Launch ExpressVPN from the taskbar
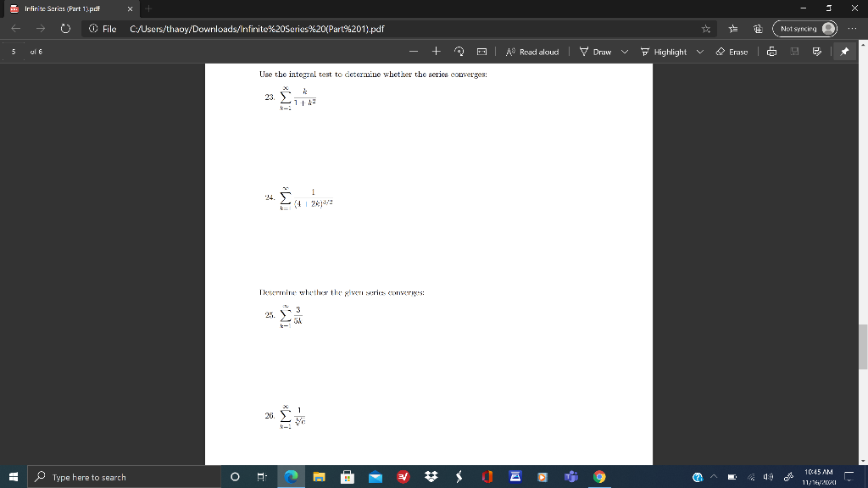 pyautogui.click(x=402, y=477)
